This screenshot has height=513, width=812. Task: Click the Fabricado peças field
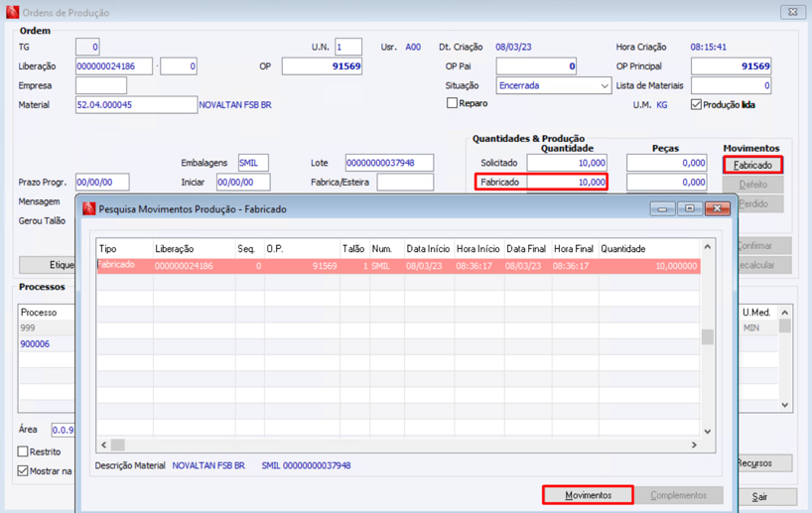point(666,183)
